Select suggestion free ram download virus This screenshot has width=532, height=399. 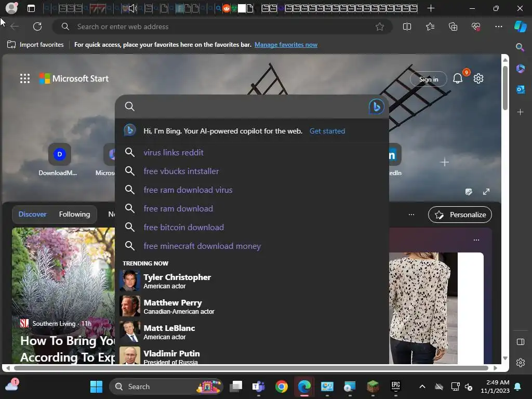[x=252, y=190]
